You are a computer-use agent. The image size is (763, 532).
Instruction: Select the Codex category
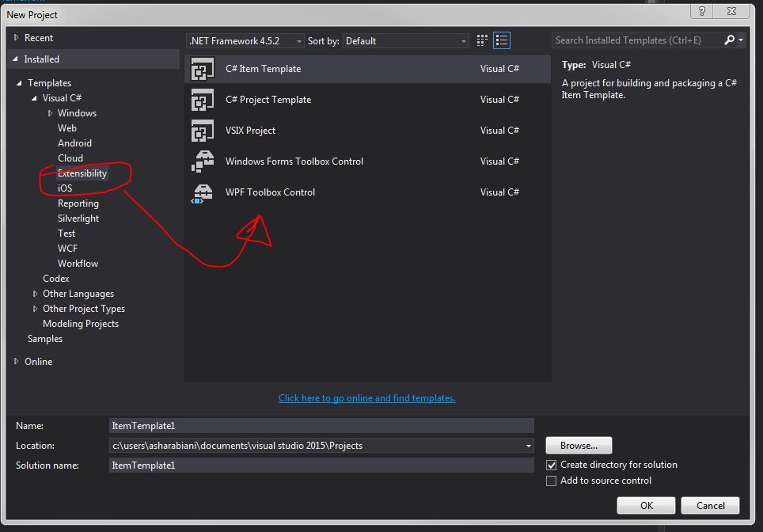pos(56,279)
